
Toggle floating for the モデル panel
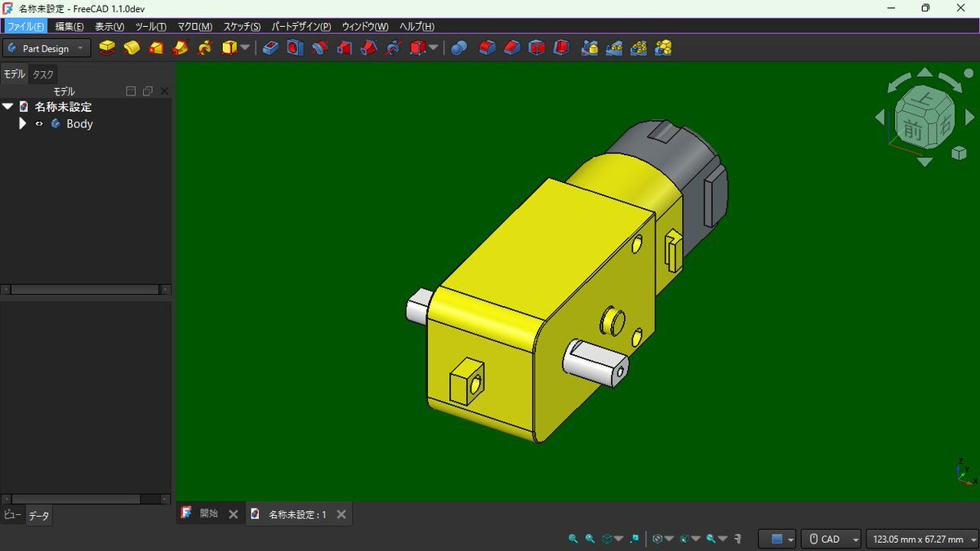(x=148, y=91)
